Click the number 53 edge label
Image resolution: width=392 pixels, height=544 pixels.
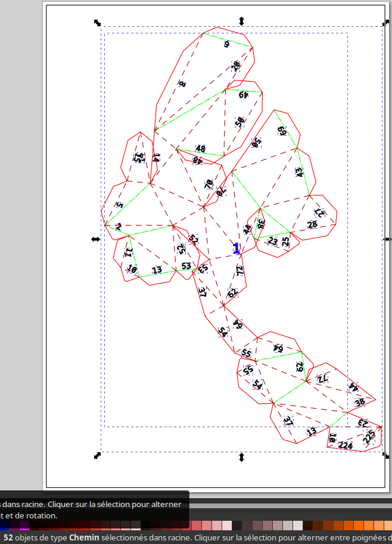[x=186, y=266]
